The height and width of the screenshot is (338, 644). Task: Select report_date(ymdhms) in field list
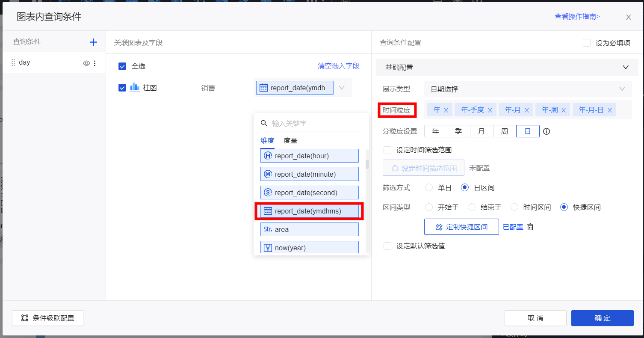[309, 211]
